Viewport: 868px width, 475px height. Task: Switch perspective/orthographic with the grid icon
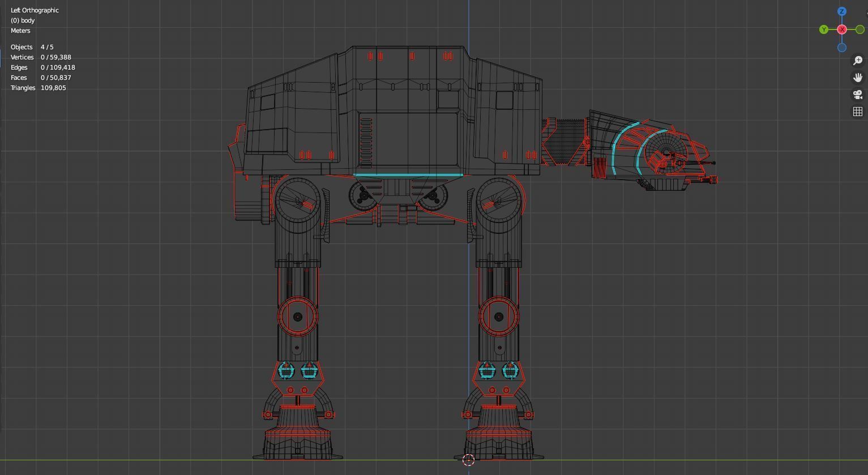[x=858, y=112]
